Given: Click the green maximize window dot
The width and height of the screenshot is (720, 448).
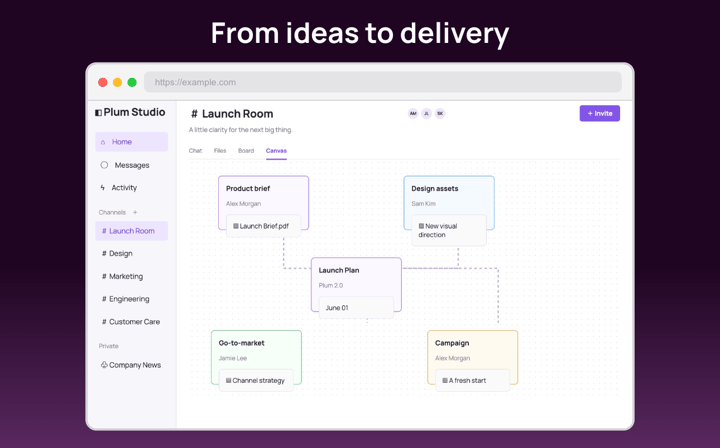Looking at the screenshot, I should tap(132, 82).
